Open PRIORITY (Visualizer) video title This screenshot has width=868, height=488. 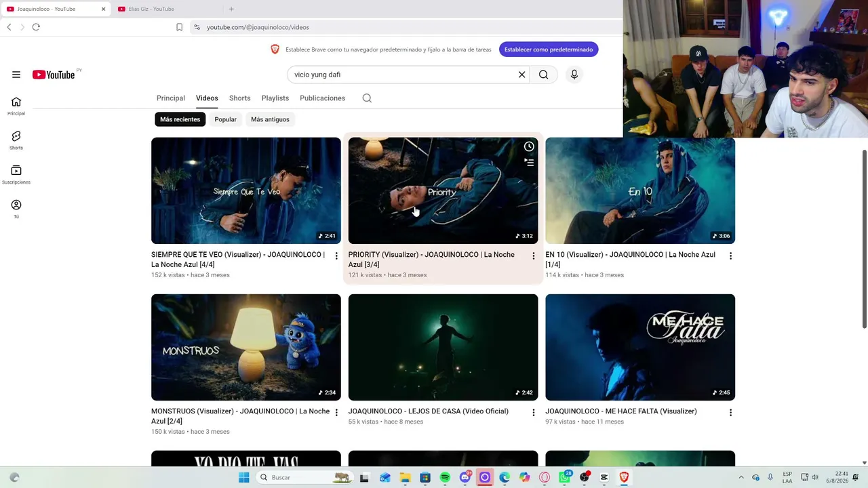(x=431, y=260)
